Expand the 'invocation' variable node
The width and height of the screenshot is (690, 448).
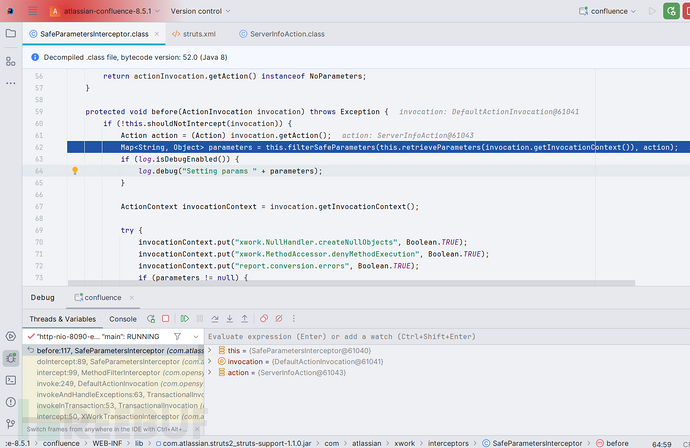coord(210,361)
